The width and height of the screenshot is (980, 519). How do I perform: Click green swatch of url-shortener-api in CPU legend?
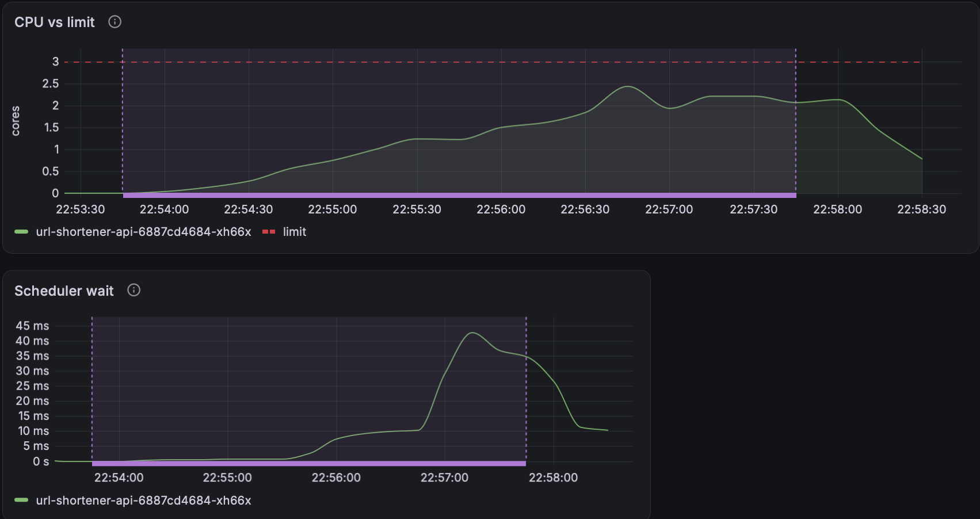coord(21,232)
